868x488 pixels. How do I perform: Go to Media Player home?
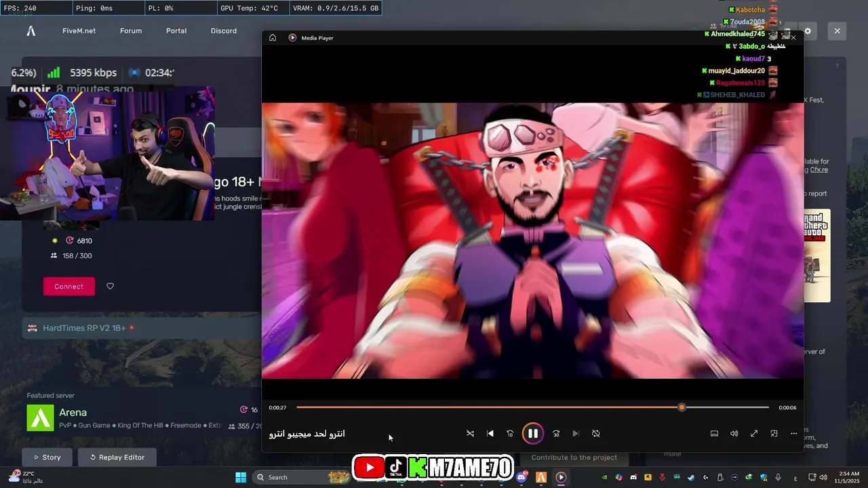coord(273,38)
